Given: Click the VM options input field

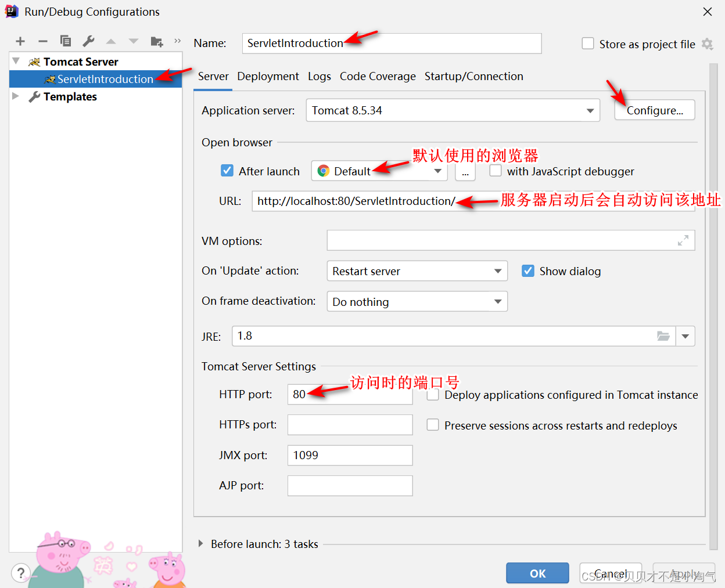Looking at the screenshot, I should (511, 240).
